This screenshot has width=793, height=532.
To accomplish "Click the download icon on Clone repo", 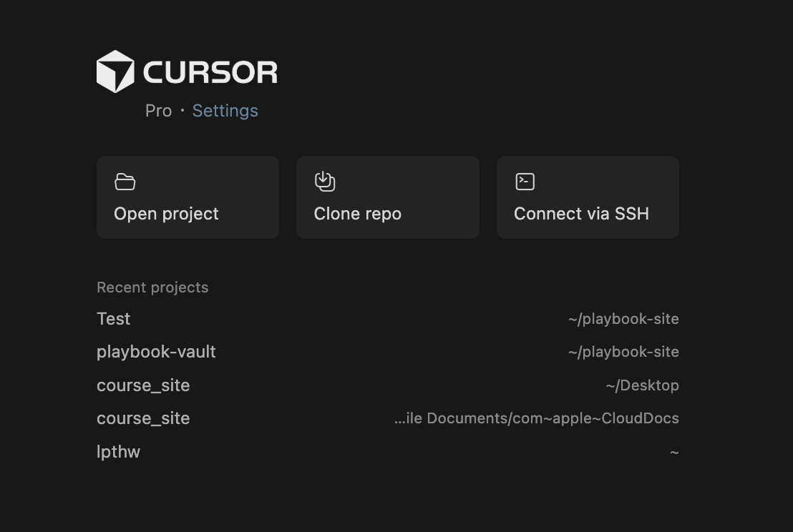I will point(325,182).
